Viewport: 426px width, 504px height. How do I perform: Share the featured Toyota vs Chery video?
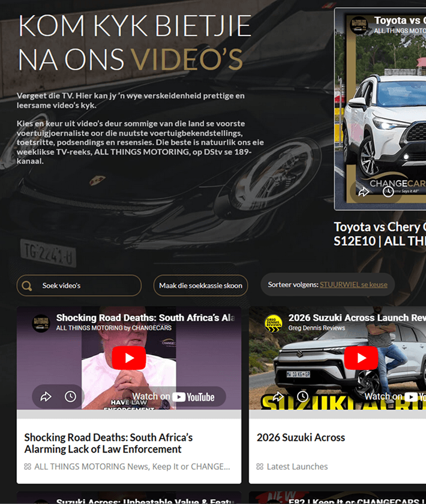(364, 192)
